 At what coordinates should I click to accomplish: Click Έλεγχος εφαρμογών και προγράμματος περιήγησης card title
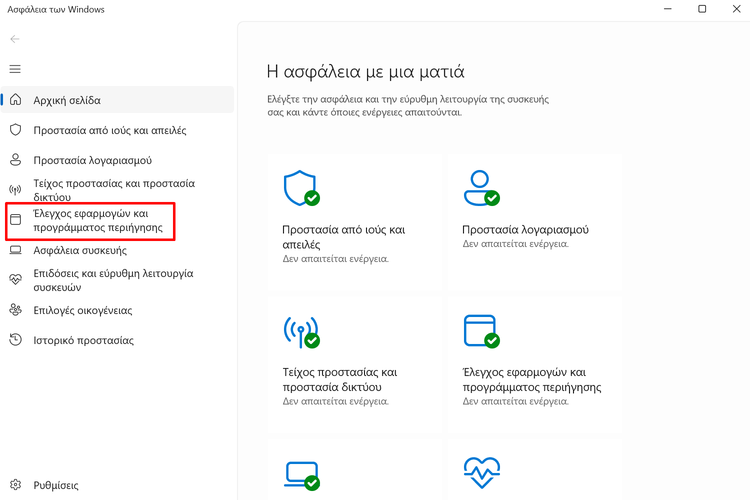pos(532,379)
